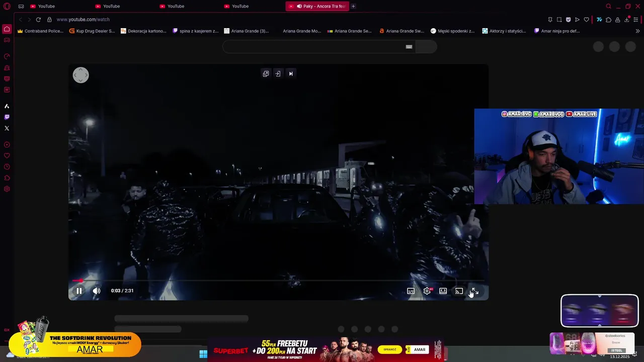
Task: Open the extensions cube in toolbar
Action: [608, 20]
